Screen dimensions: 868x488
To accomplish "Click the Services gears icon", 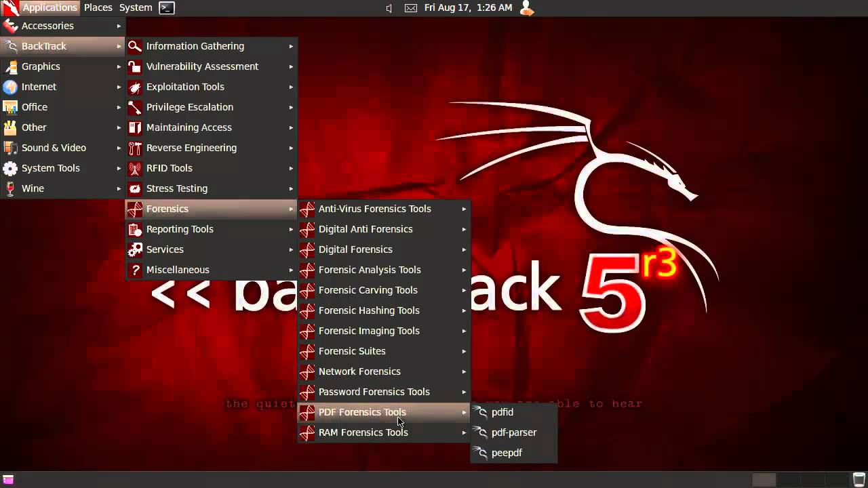I will pos(135,249).
